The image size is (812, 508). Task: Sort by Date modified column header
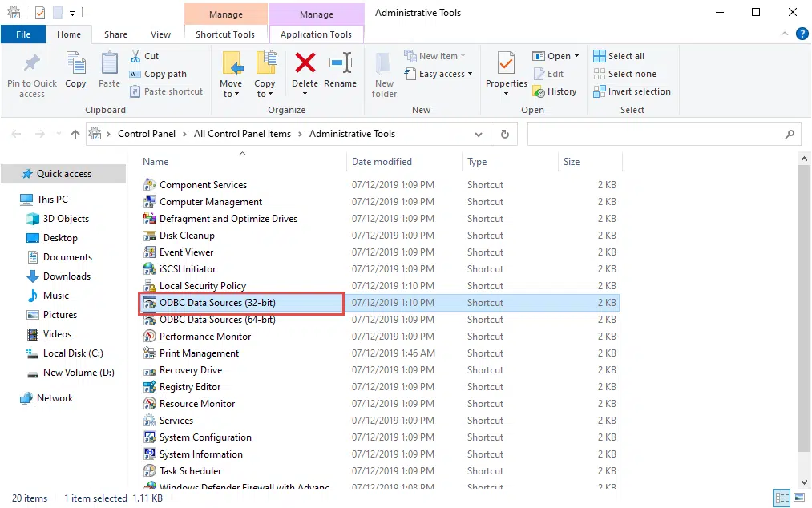[x=403, y=162]
